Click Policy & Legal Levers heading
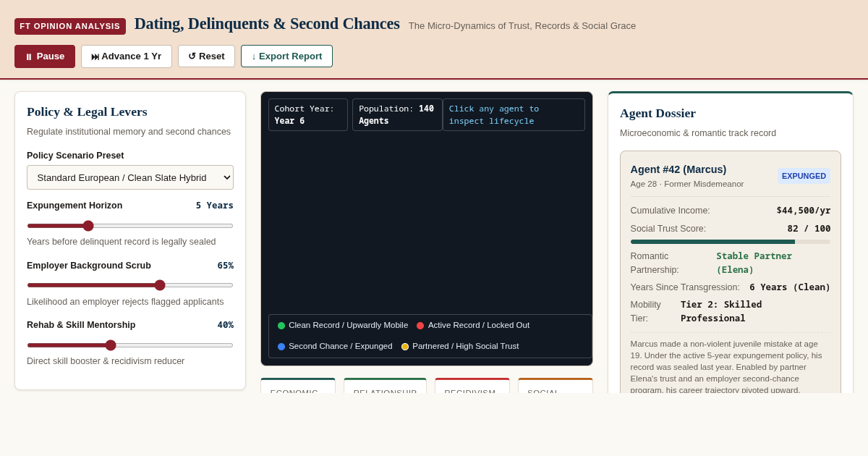Image resolution: width=868 pixels, height=456 pixels. (x=87, y=111)
